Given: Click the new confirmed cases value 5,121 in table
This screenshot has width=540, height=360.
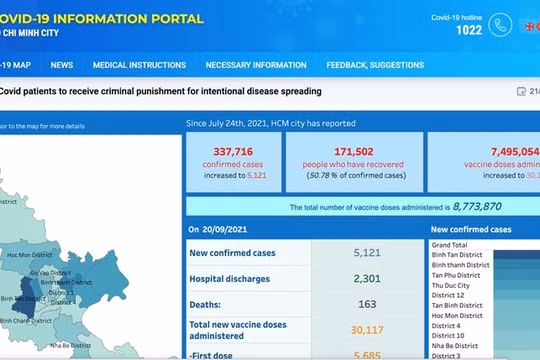Looking at the screenshot, I should coord(367,253).
